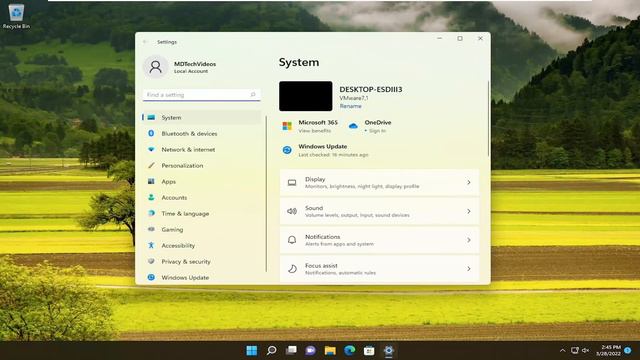The width and height of the screenshot is (640, 360).
Task: Click the Local Account label
Action: pyautogui.click(x=191, y=71)
